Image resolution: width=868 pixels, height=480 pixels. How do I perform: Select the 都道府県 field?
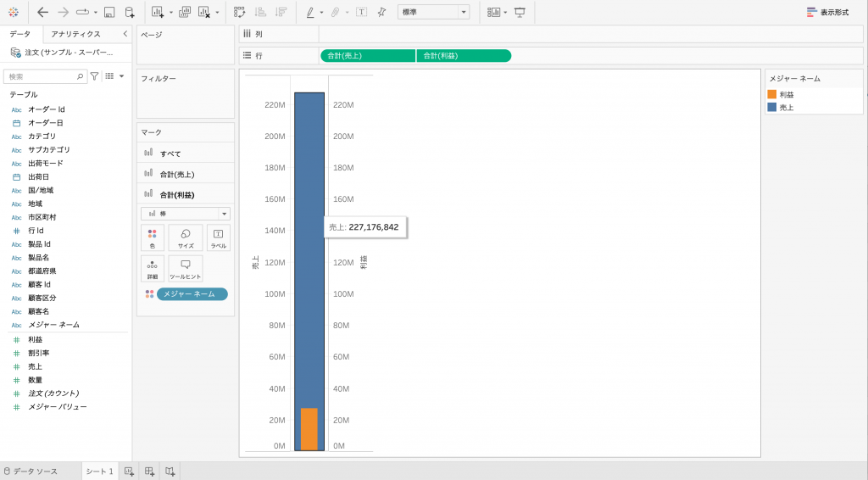42,271
